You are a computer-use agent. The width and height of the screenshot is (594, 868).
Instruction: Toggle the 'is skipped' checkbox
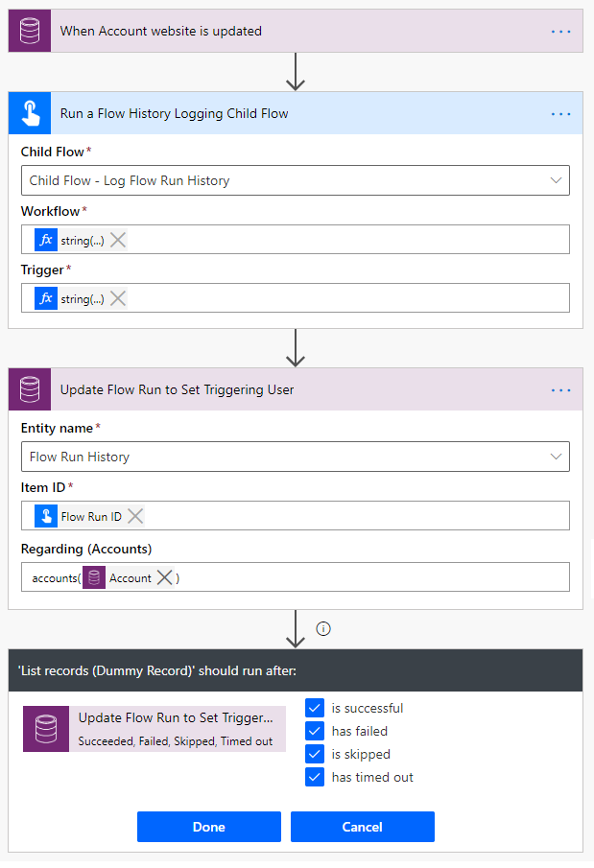(315, 754)
